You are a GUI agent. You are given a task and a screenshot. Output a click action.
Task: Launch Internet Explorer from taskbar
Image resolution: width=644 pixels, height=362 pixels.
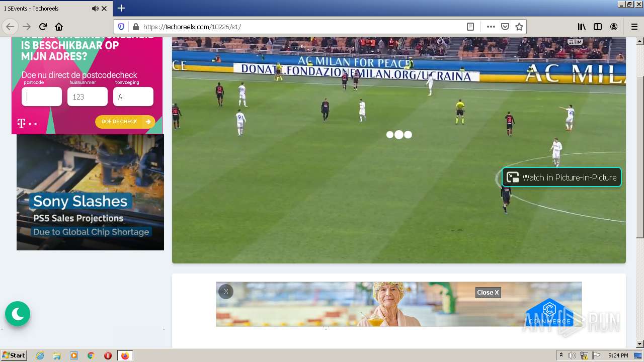click(x=40, y=355)
